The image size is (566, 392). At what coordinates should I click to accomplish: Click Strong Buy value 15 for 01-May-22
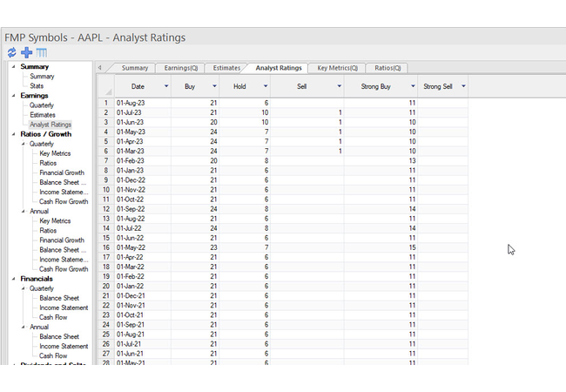(x=381, y=247)
